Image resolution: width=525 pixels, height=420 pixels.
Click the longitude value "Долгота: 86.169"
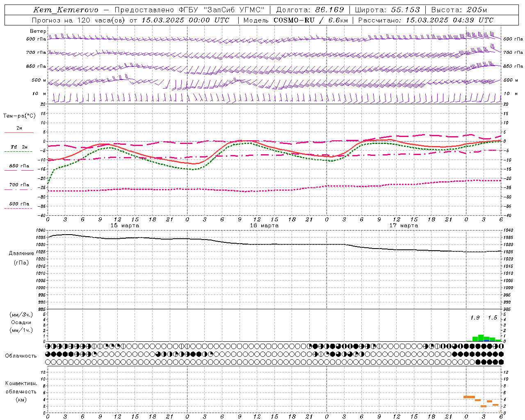pos(310,10)
